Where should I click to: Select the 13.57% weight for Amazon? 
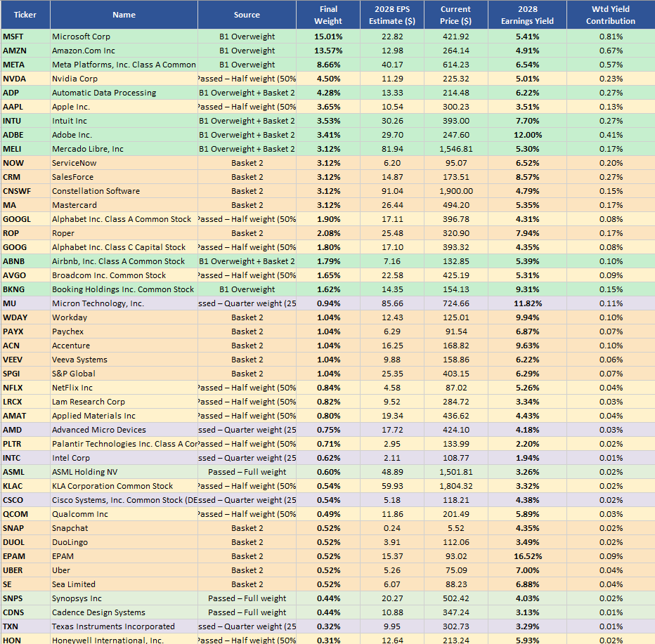pos(328,51)
